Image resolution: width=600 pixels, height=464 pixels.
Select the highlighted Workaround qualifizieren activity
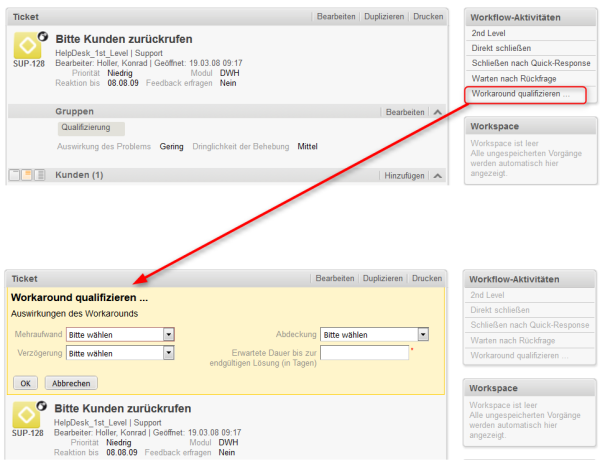point(520,94)
